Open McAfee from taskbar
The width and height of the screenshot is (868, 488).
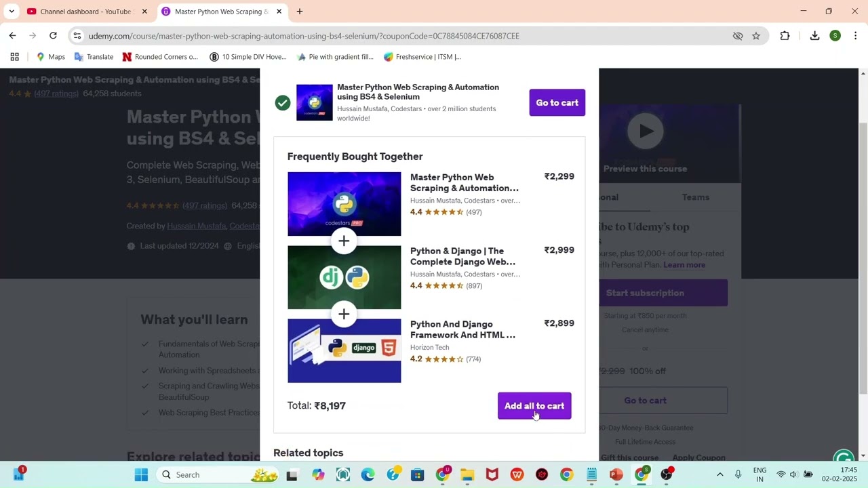(x=492, y=474)
